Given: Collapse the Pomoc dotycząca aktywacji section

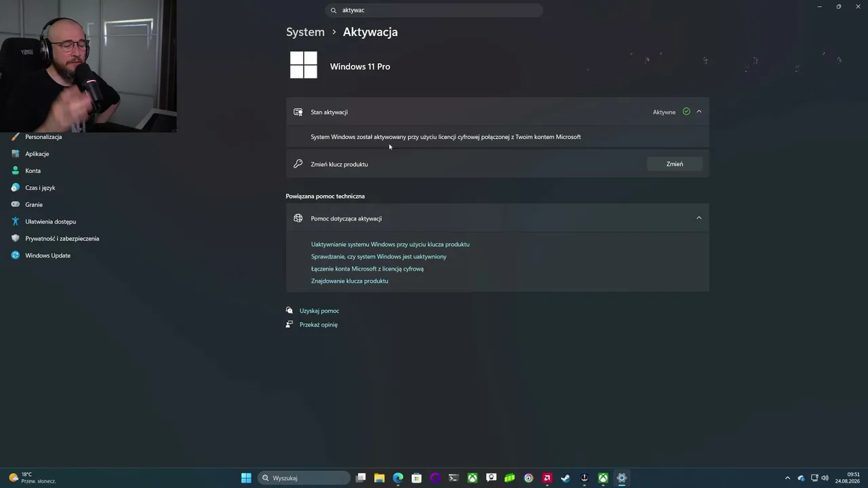Looking at the screenshot, I should [699, 218].
